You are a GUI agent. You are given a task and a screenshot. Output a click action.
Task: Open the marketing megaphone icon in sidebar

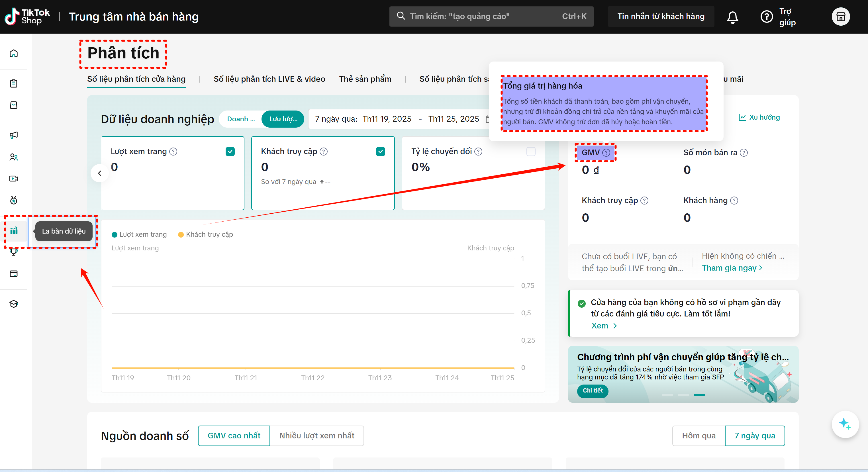13,135
